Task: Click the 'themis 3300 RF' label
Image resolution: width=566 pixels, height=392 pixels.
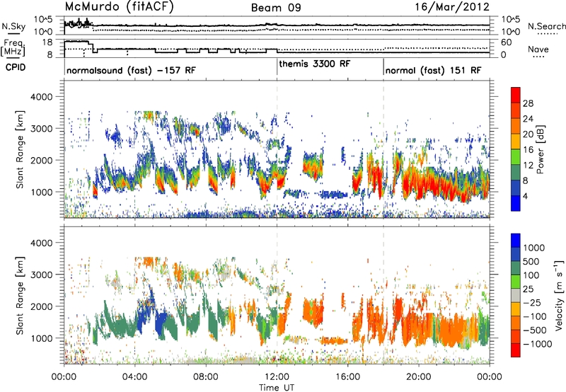Action: coord(314,64)
